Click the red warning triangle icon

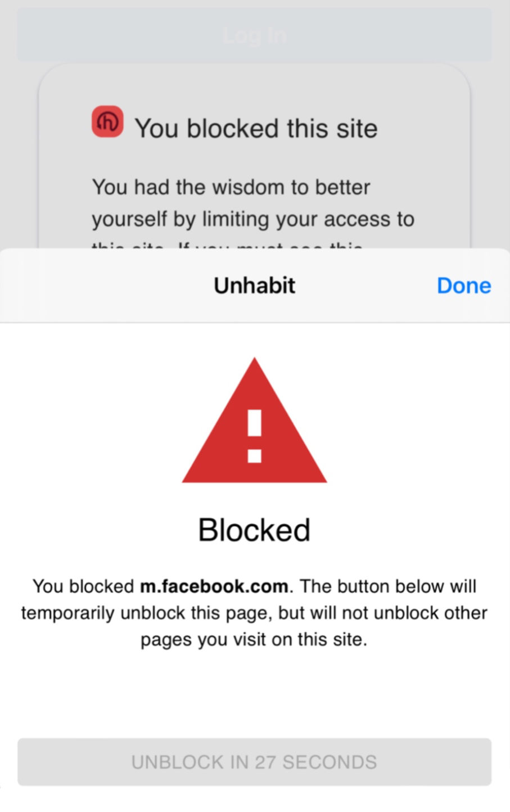click(x=254, y=421)
